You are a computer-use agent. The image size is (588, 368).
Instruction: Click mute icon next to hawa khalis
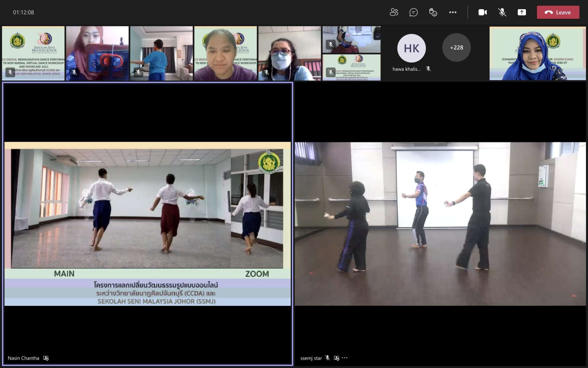[428, 69]
